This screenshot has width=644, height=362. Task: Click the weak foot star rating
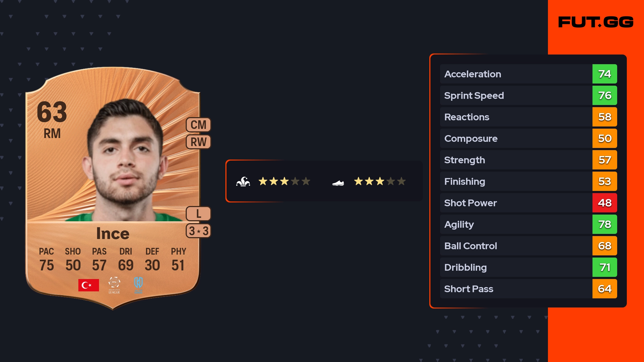[380, 182]
